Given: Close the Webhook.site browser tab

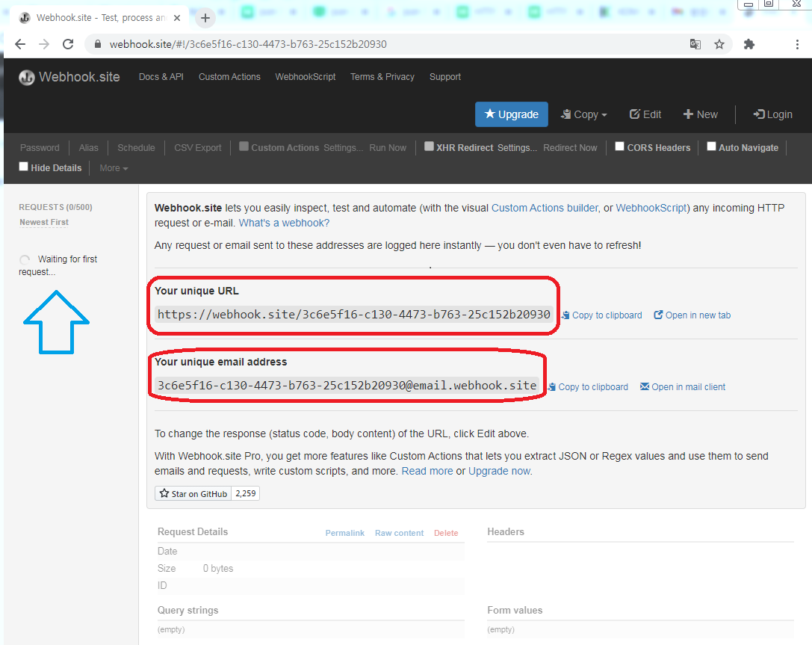Looking at the screenshot, I should coord(177,18).
